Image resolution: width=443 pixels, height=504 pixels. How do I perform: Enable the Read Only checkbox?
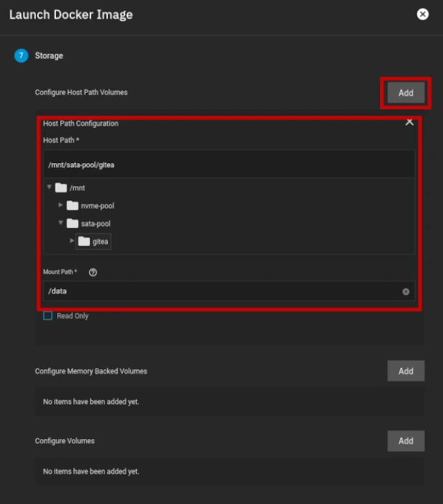[48, 316]
